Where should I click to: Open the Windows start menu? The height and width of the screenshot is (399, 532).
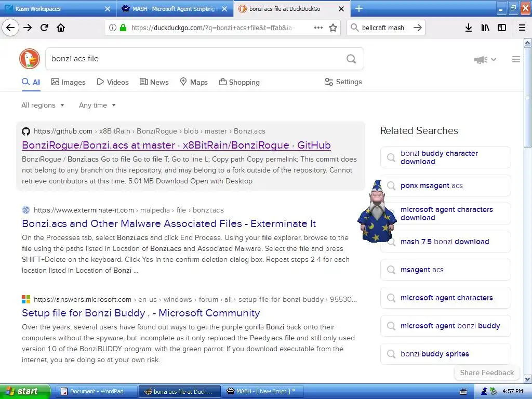[25, 391]
